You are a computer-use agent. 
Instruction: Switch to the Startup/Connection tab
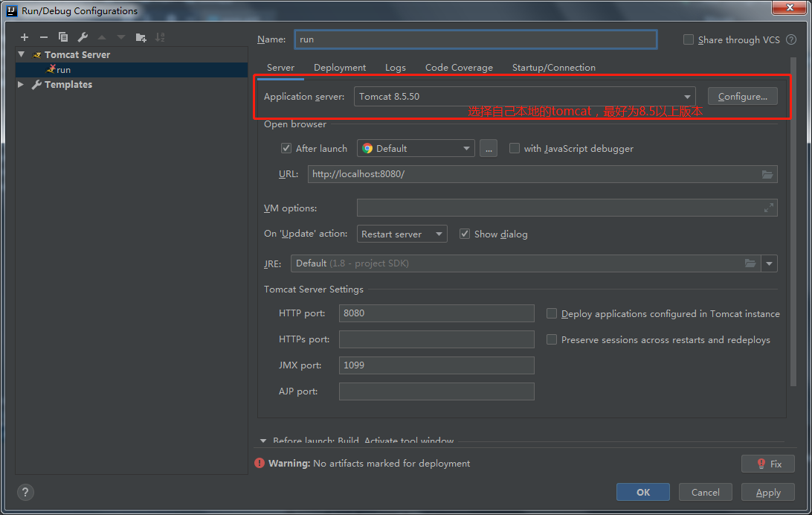click(x=553, y=68)
